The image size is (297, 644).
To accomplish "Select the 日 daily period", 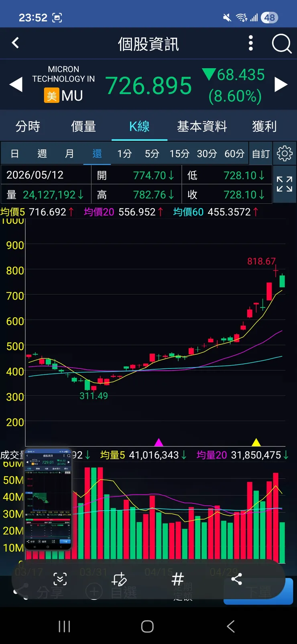I will [15, 153].
